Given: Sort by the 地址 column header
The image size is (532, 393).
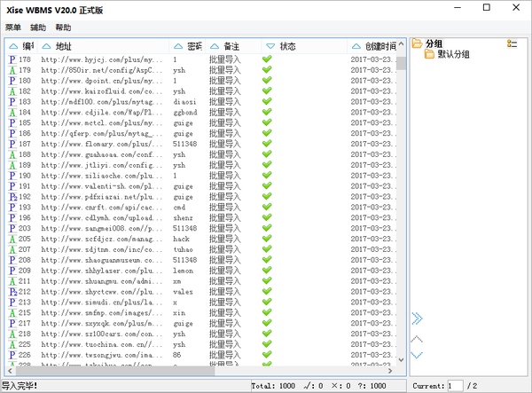Looking at the screenshot, I should 103,46.
